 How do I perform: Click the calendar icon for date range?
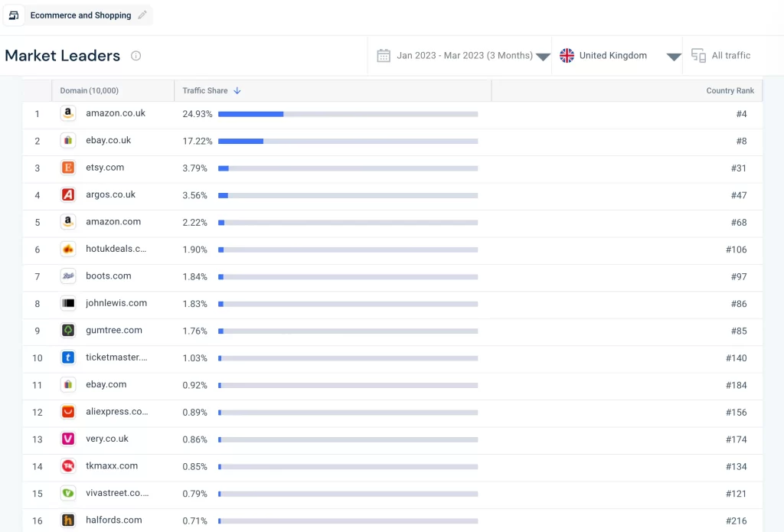click(x=384, y=56)
